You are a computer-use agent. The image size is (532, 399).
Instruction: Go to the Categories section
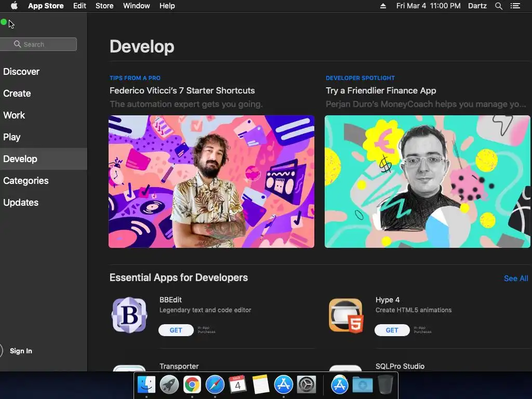[x=26, y=180]
